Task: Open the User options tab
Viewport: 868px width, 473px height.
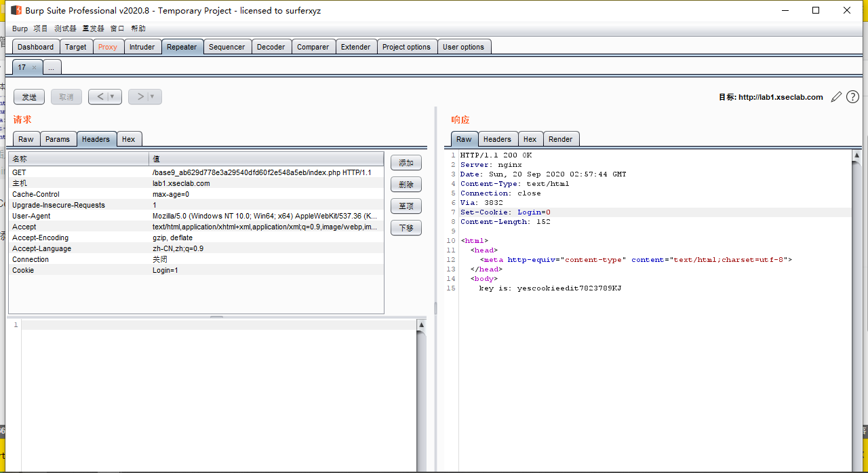Action: pos(464,47)
